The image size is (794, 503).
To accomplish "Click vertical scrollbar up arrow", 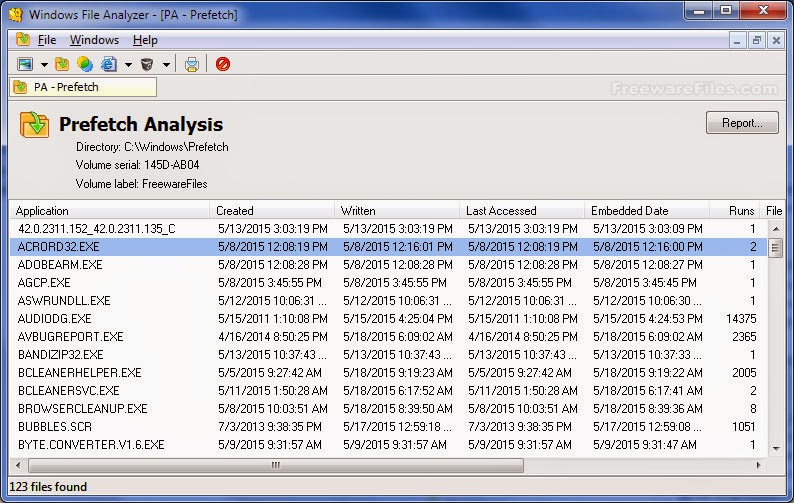I will (776, 229).
